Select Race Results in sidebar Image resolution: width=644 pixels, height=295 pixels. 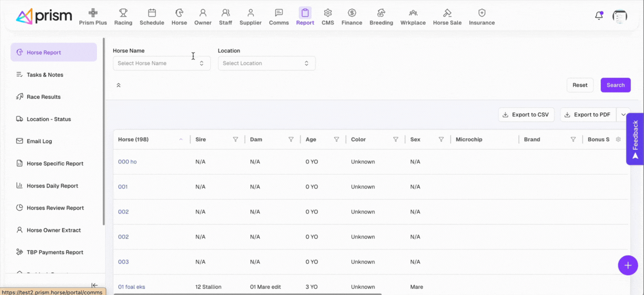(x=44, y=97)
